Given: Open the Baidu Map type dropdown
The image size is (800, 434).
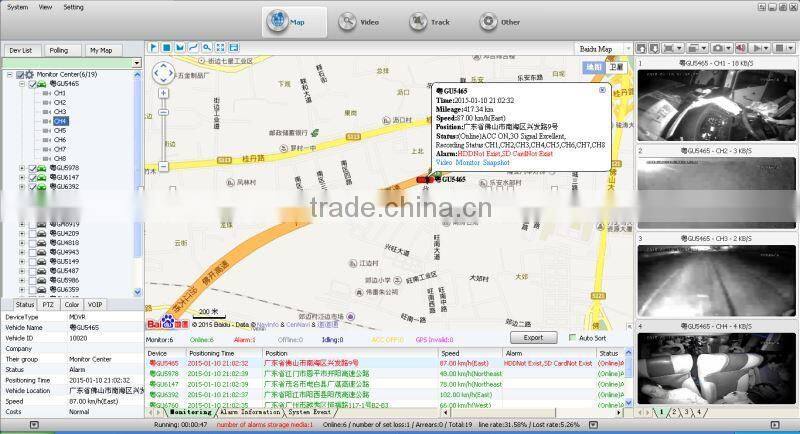Looking at the screenshot, I should (628, 48).
